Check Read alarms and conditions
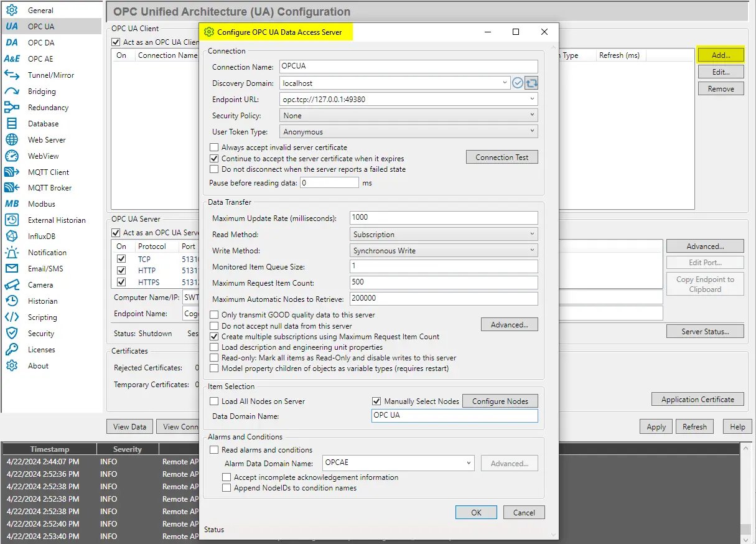756x544 pixels. point(215,449)
